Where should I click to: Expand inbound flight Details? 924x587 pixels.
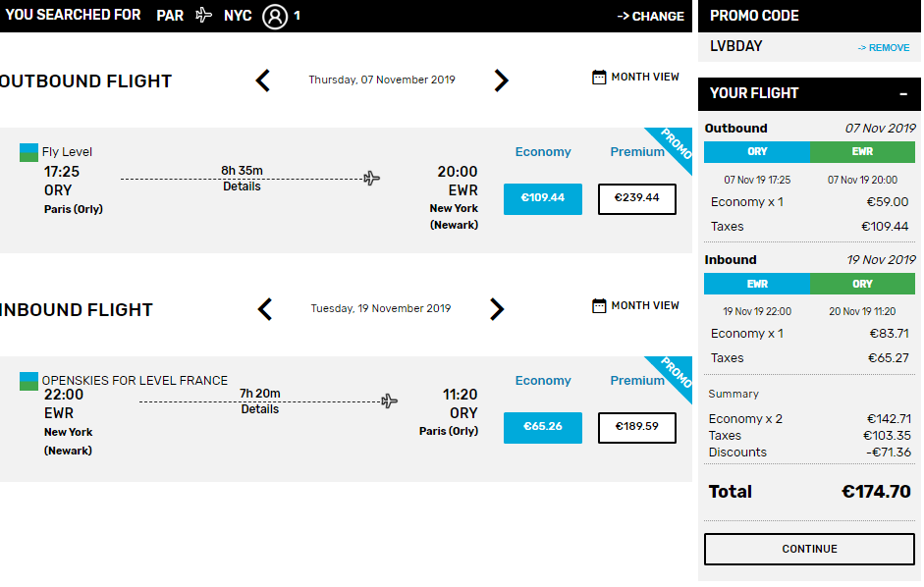(x=260, y=409)
